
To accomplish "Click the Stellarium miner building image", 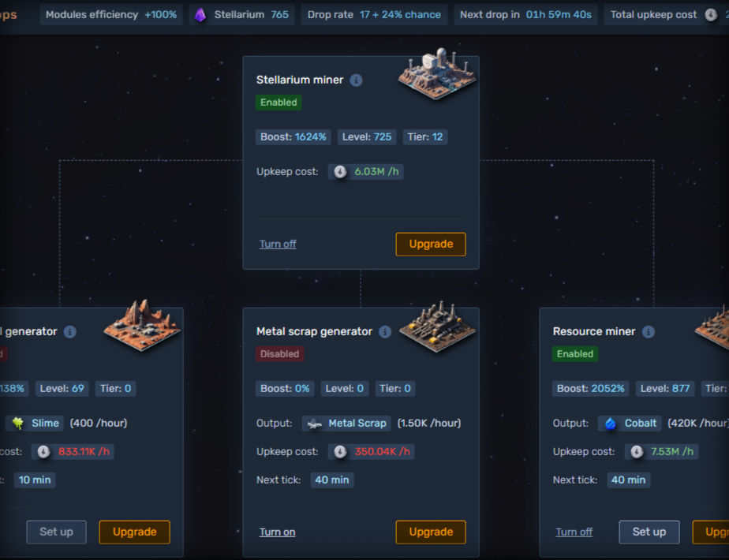I will (437, 73).
